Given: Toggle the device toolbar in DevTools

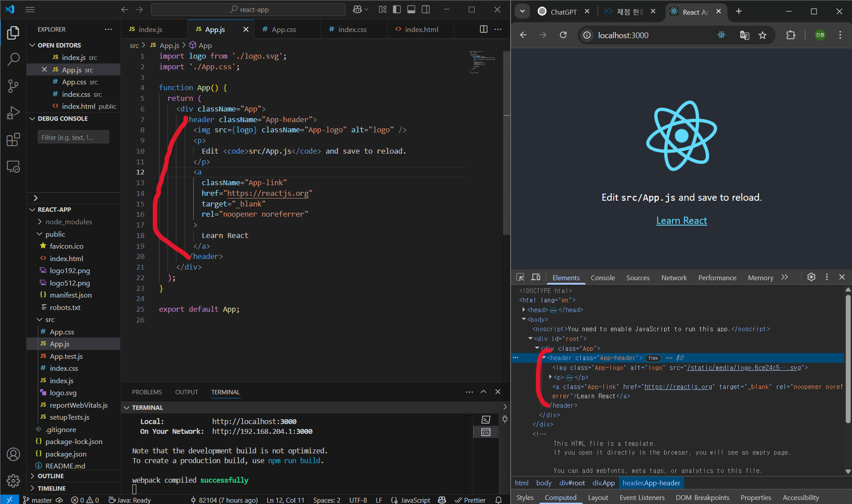Looking at the screenshot, I should tap(536, 277).
